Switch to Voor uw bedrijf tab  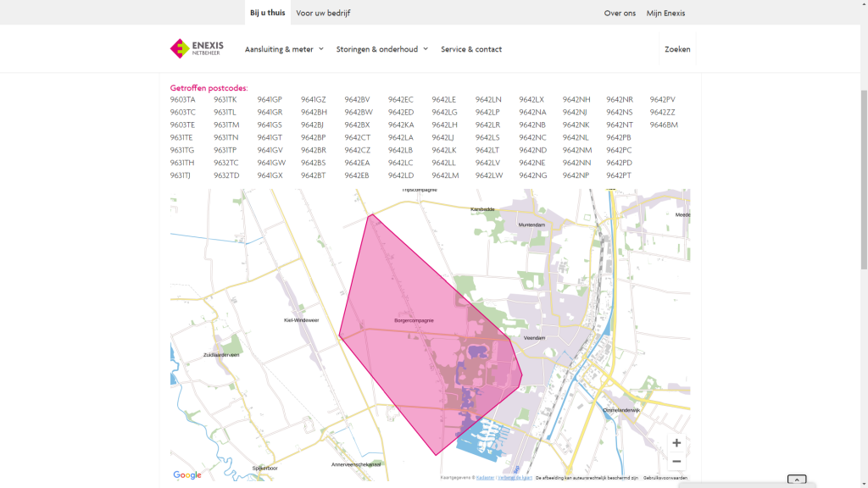323,13
